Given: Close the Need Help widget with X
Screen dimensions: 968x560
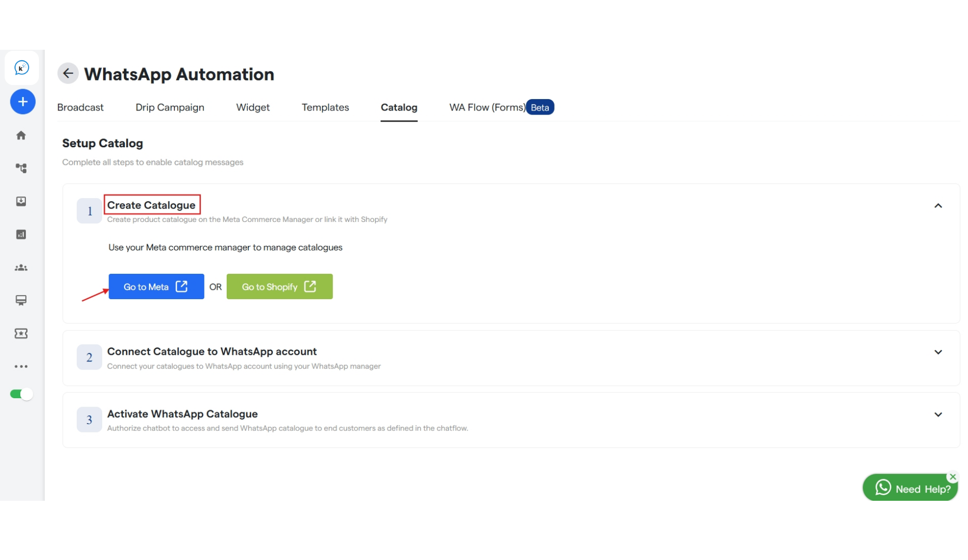Looking at the screenshot, I should pyautogui.click(x=952, y=477).
